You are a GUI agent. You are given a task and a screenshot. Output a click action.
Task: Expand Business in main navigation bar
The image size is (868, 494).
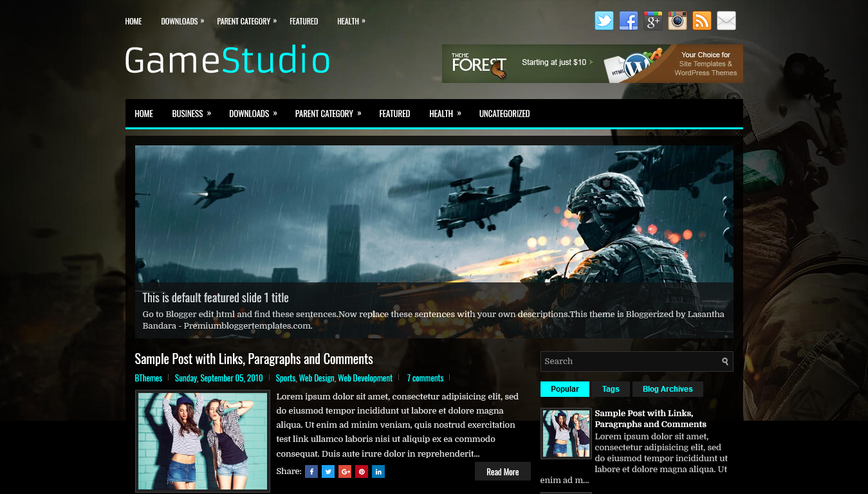click(191, 114)
